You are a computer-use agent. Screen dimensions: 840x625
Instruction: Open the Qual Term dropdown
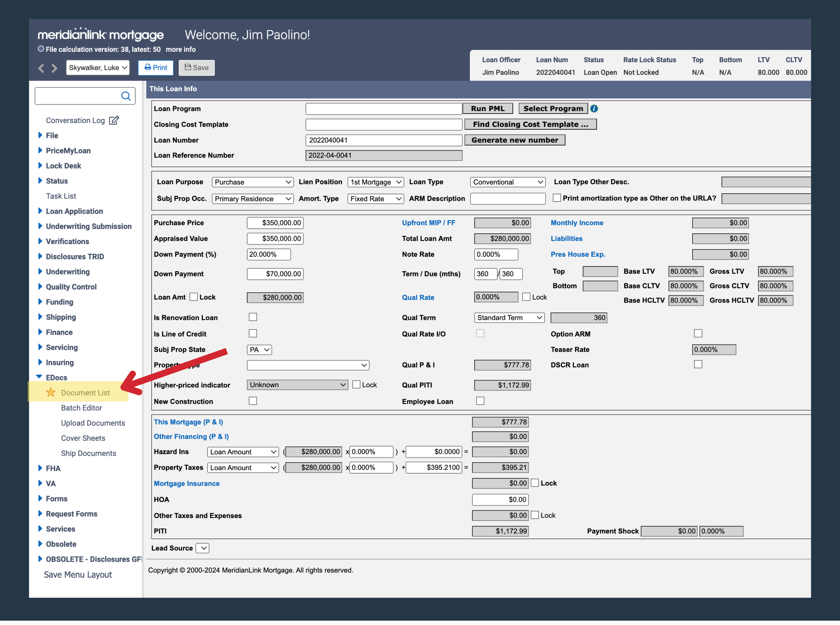click(x=509, y=318)
